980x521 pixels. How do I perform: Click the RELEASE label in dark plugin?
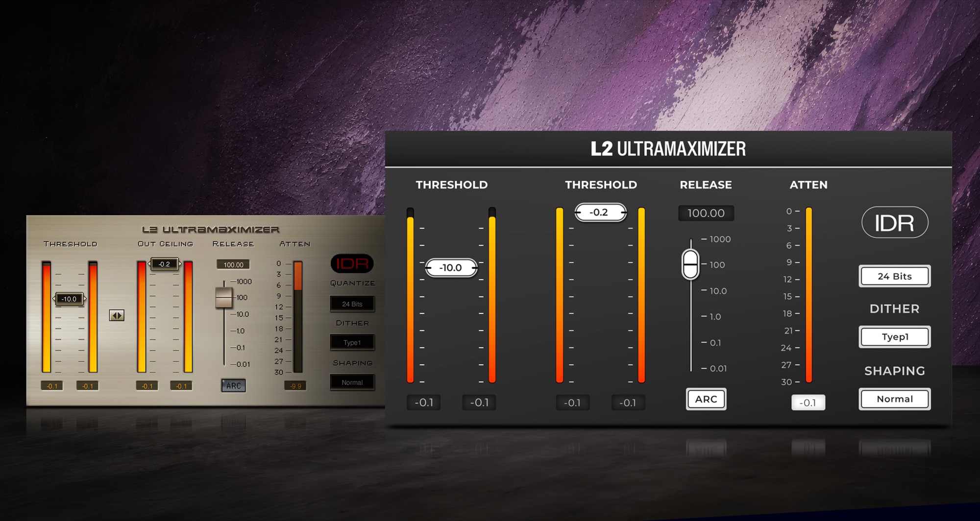(x=706, y=185)
